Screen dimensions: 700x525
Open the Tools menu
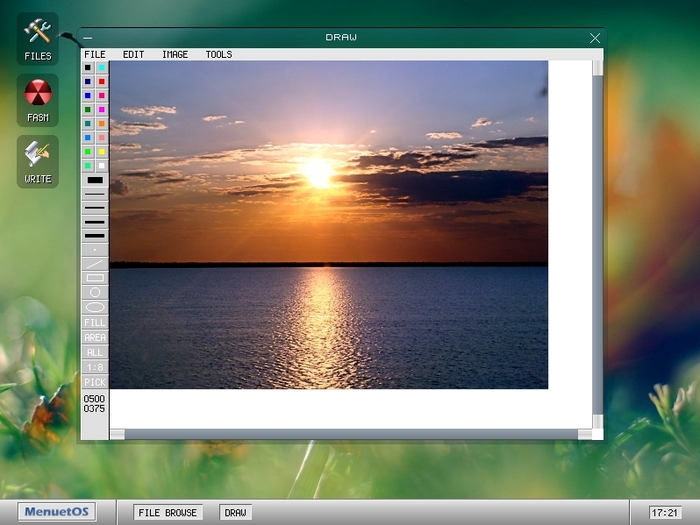[219, 54]
